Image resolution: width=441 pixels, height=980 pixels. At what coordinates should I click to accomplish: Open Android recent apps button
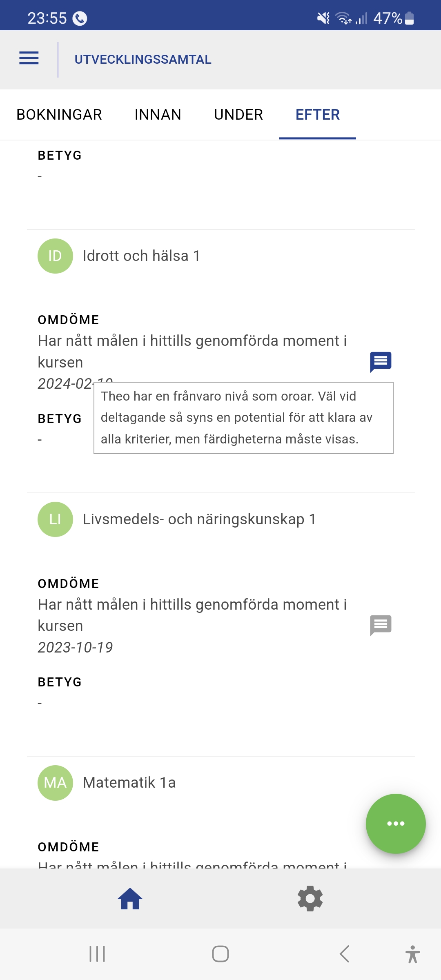97,954
